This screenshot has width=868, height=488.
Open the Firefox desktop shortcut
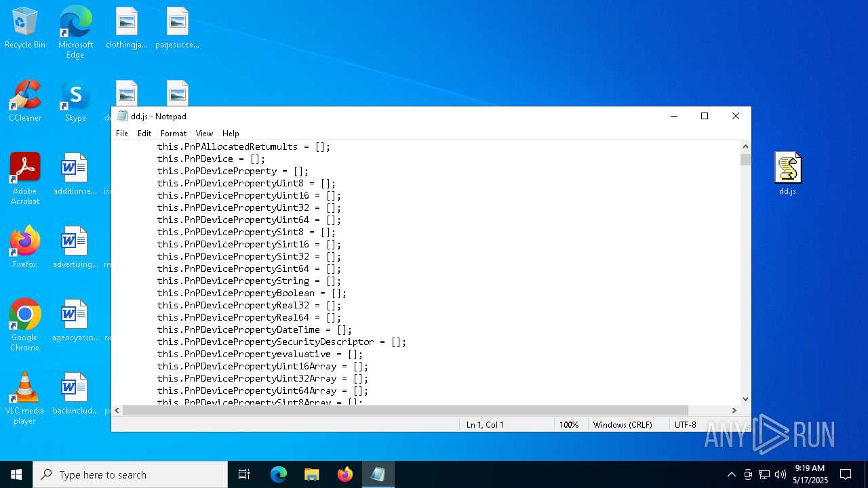tap(25, 248)
